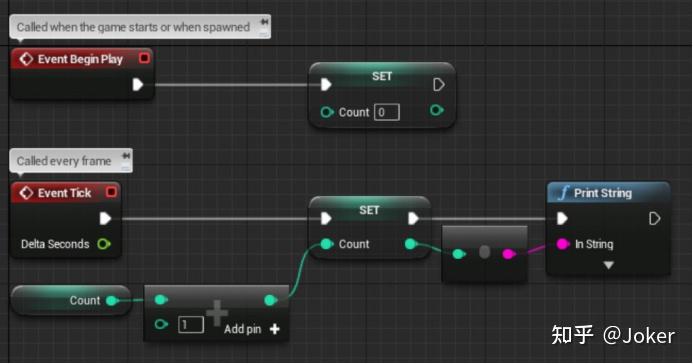This screenshot has width=693, height=364.
Task: Click add node value field showing 1
Action: point(191,325)
